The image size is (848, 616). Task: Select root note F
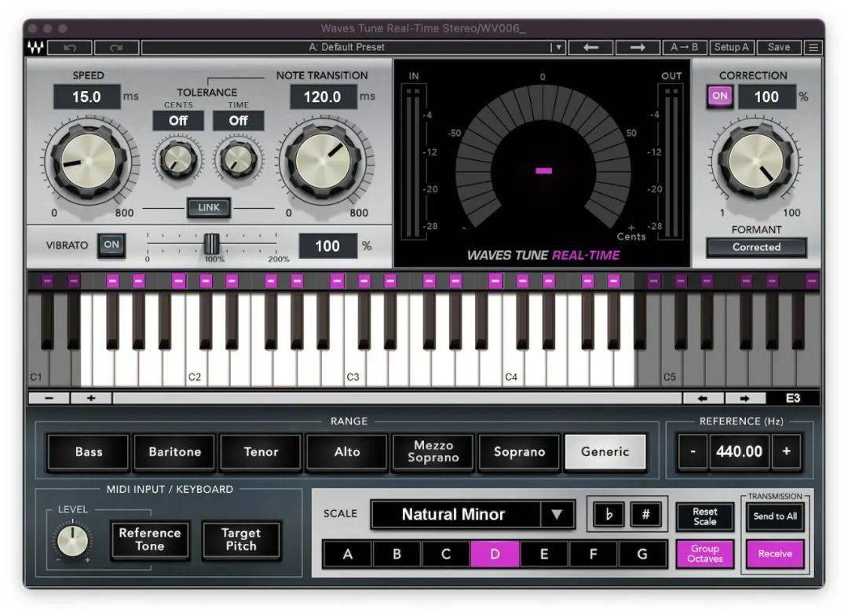click(593, 554)
